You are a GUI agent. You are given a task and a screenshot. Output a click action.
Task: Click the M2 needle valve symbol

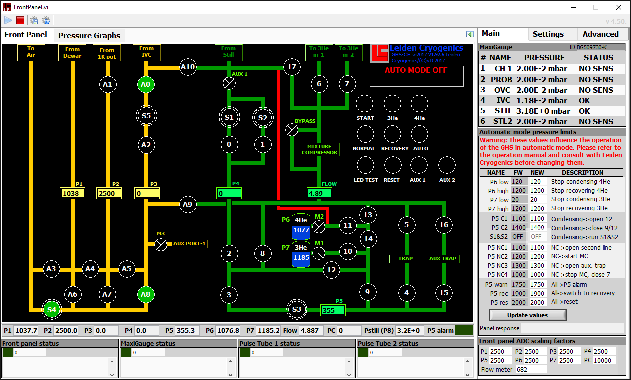coord(319,227)
